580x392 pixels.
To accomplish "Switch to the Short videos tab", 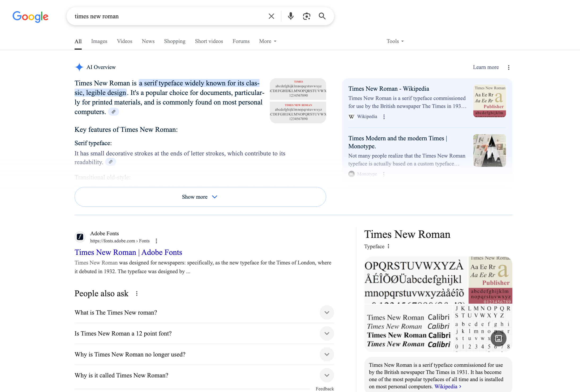I will (209, 41).
